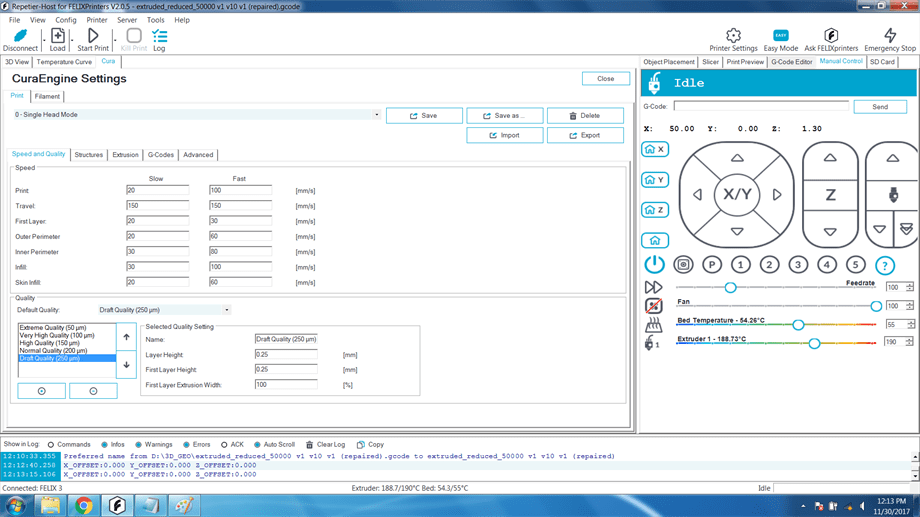Open the Structures settings tab

point(89,155)
